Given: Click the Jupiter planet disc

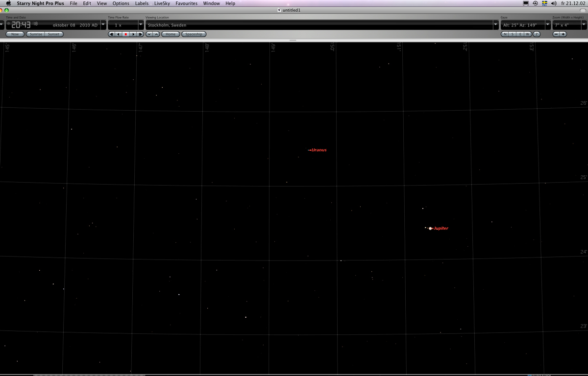Looking at the screenshot, I should pyautogui.click(x=430, y=228).
